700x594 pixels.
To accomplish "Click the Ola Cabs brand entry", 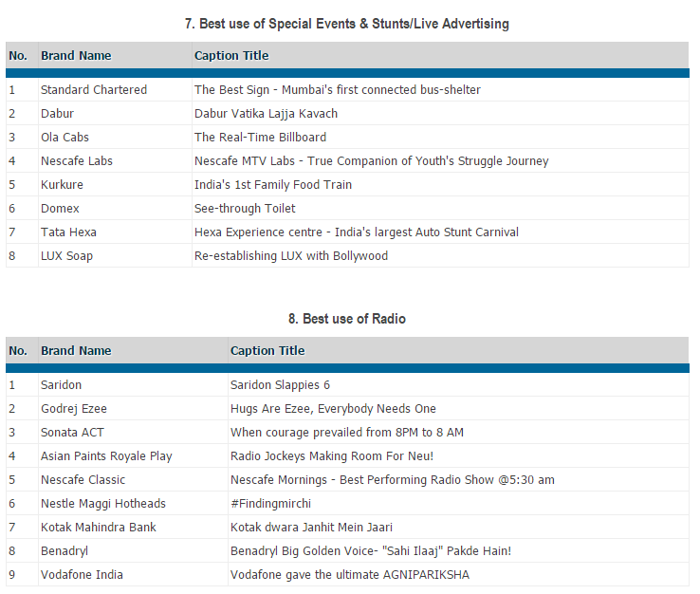I will 65,138.
